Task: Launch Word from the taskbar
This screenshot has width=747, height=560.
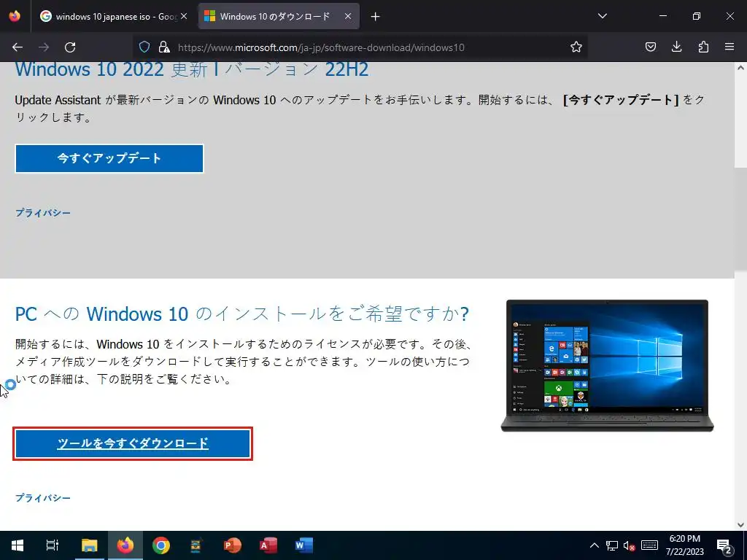Action: (x=303, y=545)
